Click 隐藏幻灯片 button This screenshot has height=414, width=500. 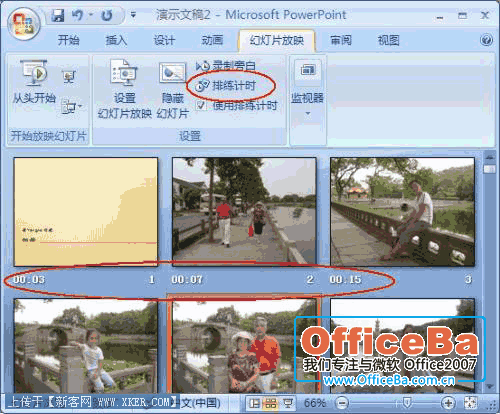tap(172, 90)
